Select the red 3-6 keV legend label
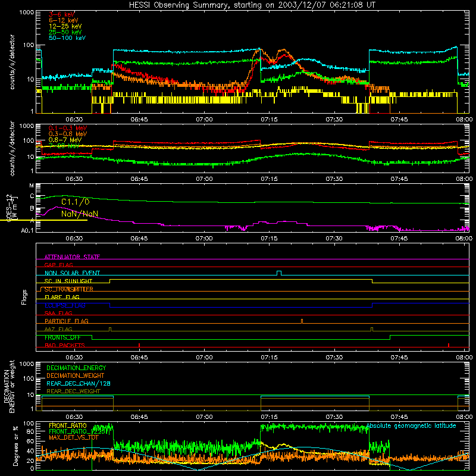Image resolution: width=476 pixels, height=476 pixels. click(62, 14)
